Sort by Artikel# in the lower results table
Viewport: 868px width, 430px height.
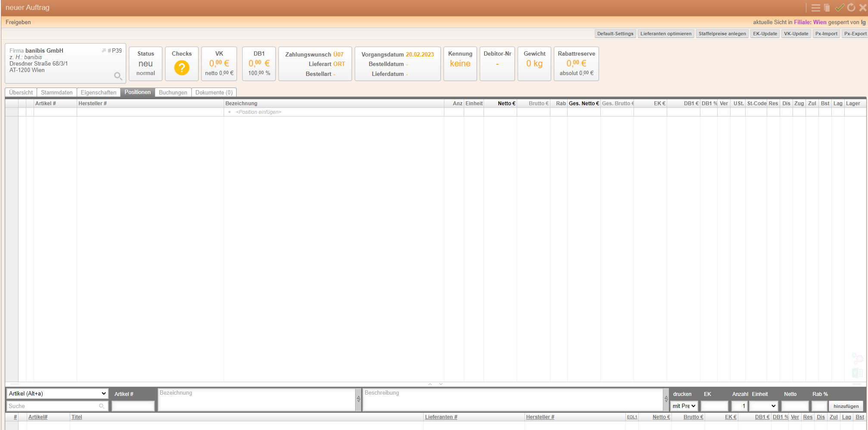point(38,417)
